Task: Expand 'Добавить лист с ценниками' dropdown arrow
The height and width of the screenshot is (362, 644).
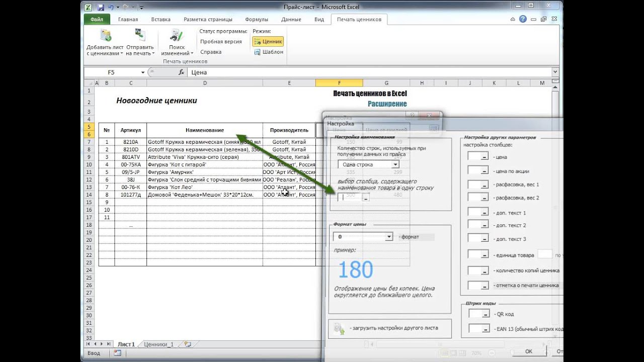Action: pos(122,53)
